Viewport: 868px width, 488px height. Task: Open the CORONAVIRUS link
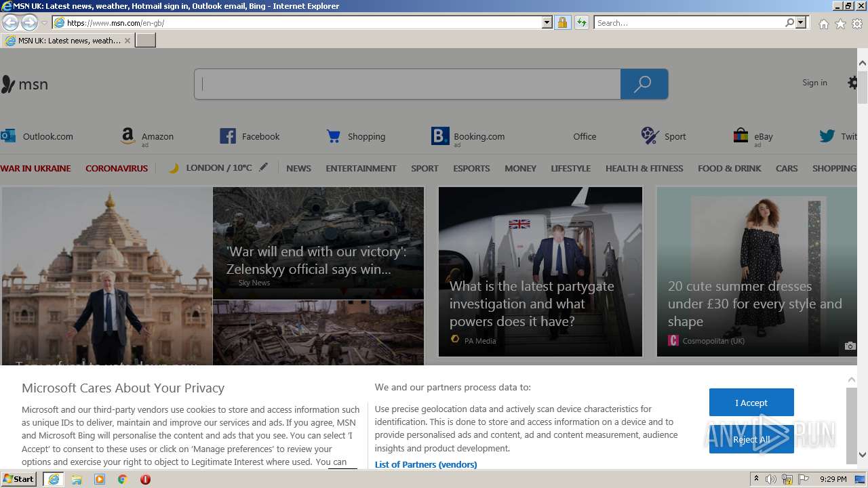[x=117, y=168]
